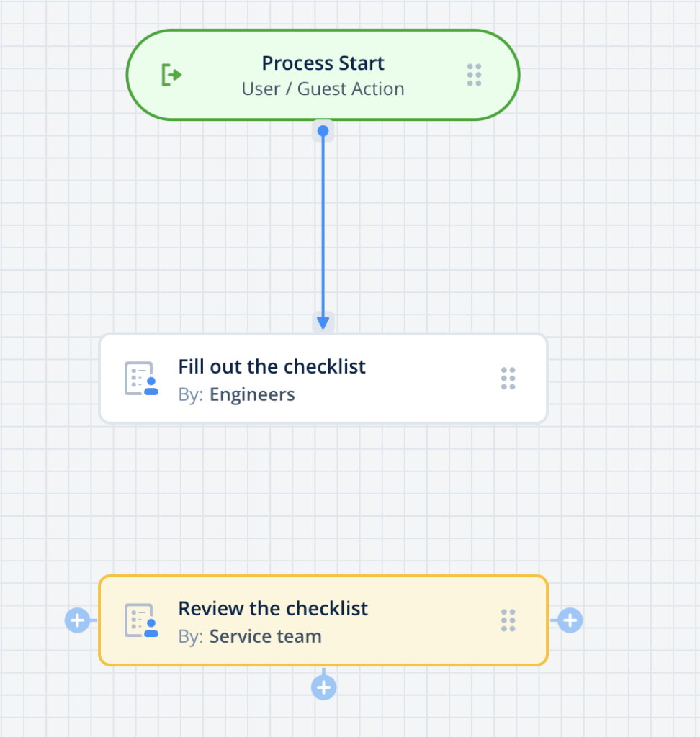Click the blue connector dot below Process Start
700x737 pixels.
[x=323, y=130]
